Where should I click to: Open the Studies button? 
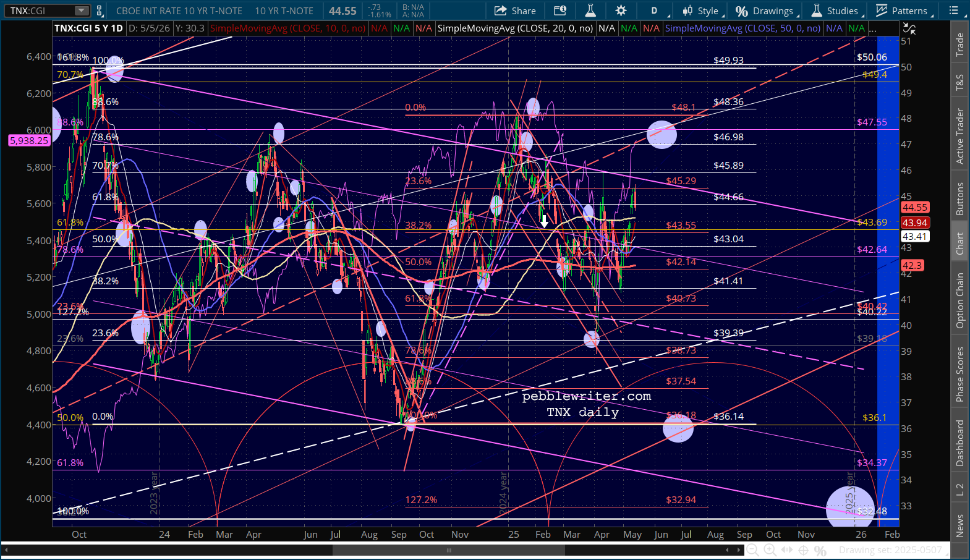pos(835,11)
